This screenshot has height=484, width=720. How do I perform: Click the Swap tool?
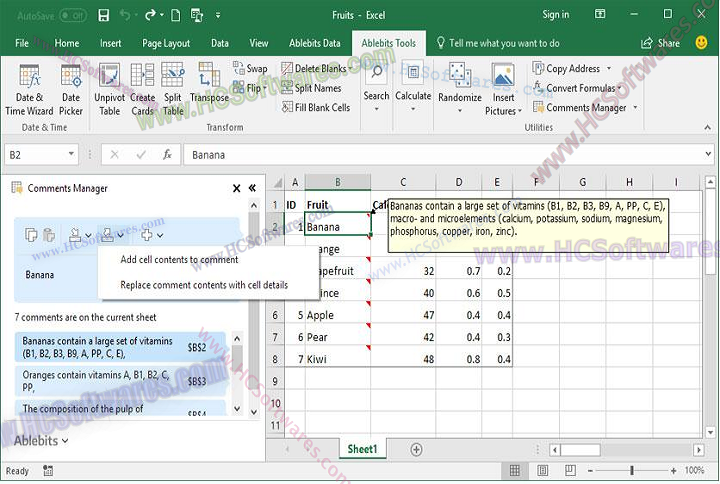(250, 68)
